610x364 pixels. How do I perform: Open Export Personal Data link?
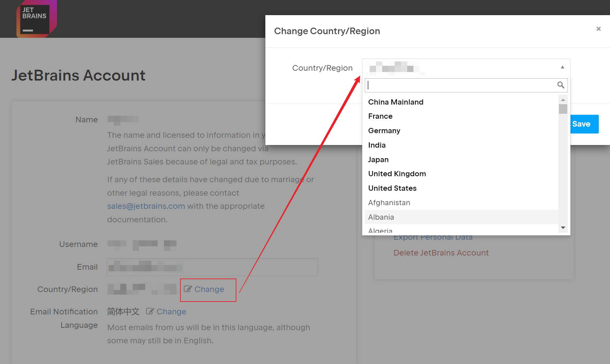coord(433,238)
